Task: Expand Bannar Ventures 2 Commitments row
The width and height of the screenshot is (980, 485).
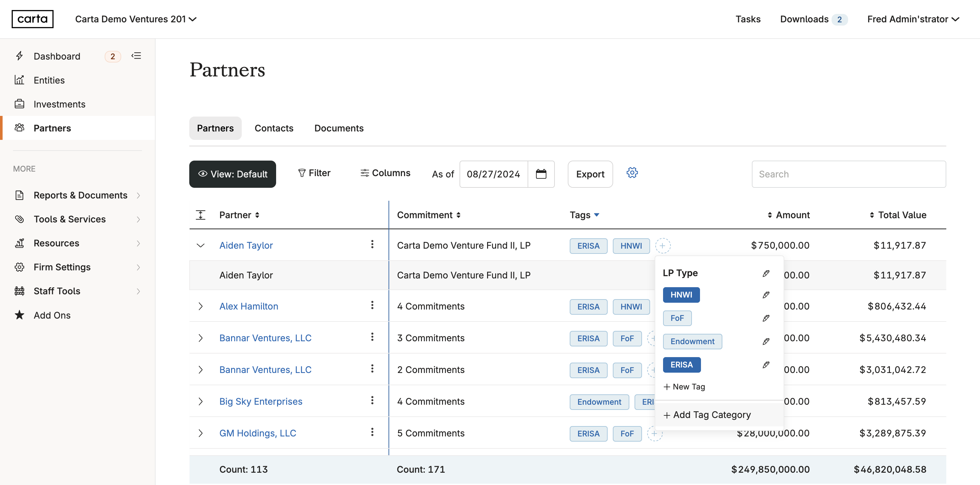Action: pos(201,370)
